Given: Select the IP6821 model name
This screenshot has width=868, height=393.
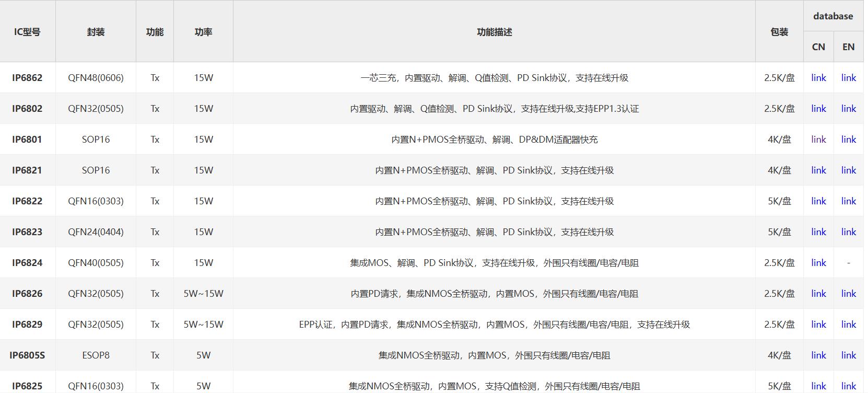Looking at the screenshot, I should [27, 170].
